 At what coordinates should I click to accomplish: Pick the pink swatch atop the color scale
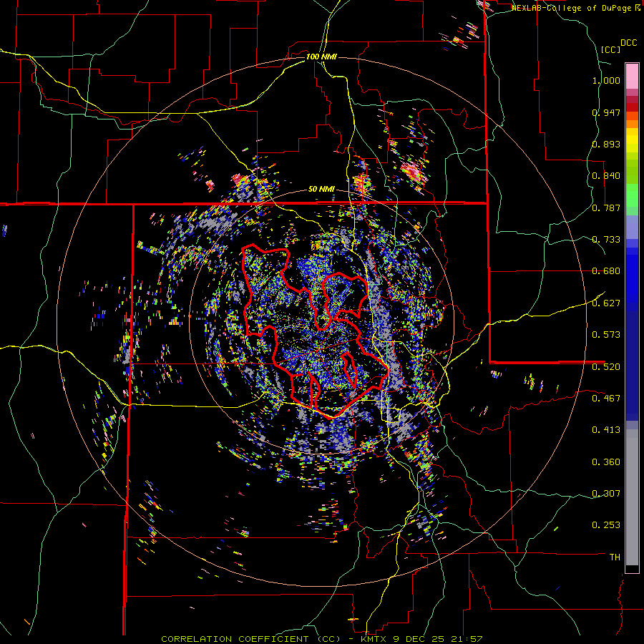(632, 76)
